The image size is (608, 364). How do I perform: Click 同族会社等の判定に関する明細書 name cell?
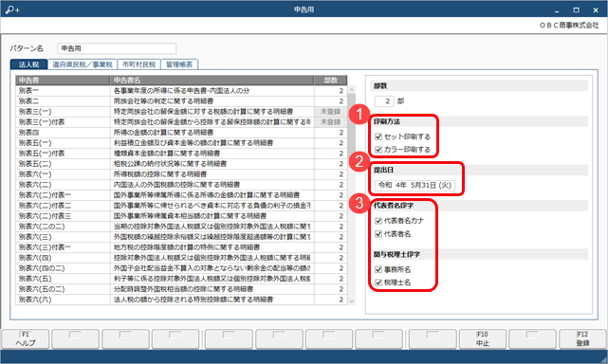[x=212, y=101]
